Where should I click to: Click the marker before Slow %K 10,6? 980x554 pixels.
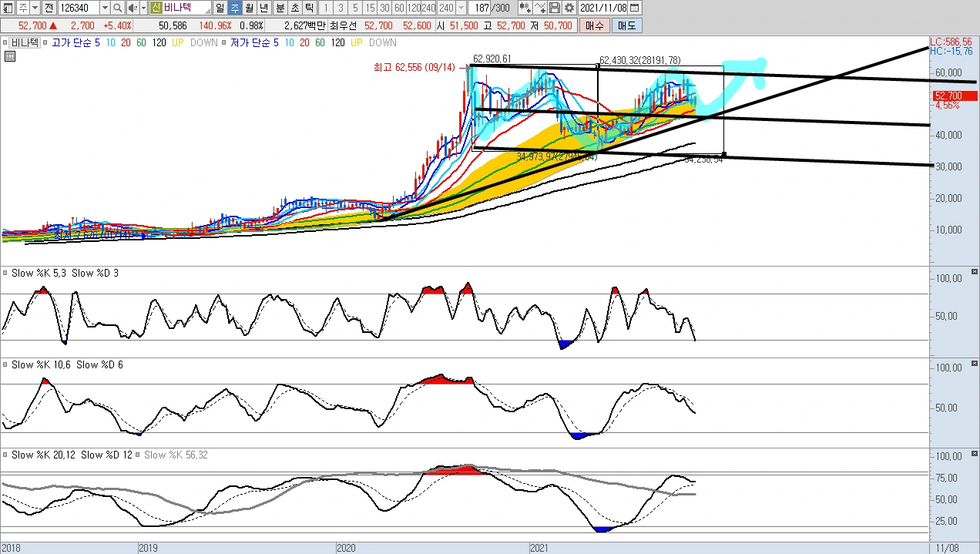coord(5,364)
